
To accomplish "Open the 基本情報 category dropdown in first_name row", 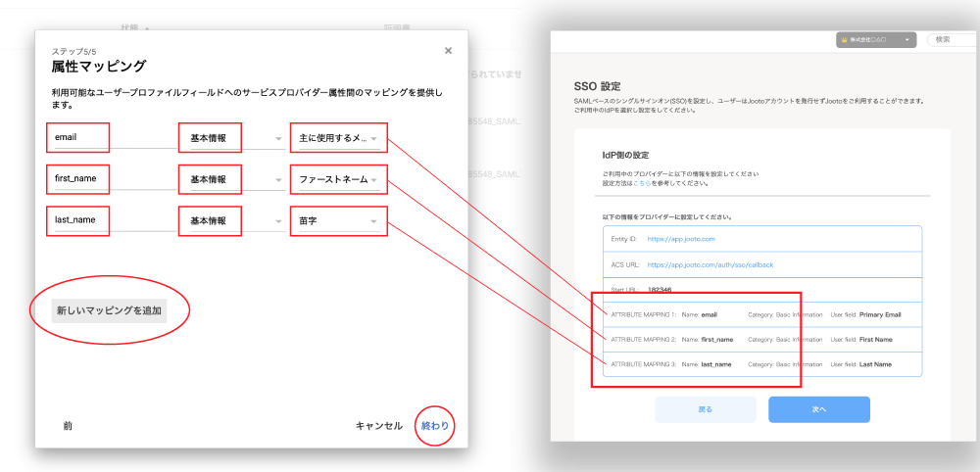I will [x=236, y=179].
